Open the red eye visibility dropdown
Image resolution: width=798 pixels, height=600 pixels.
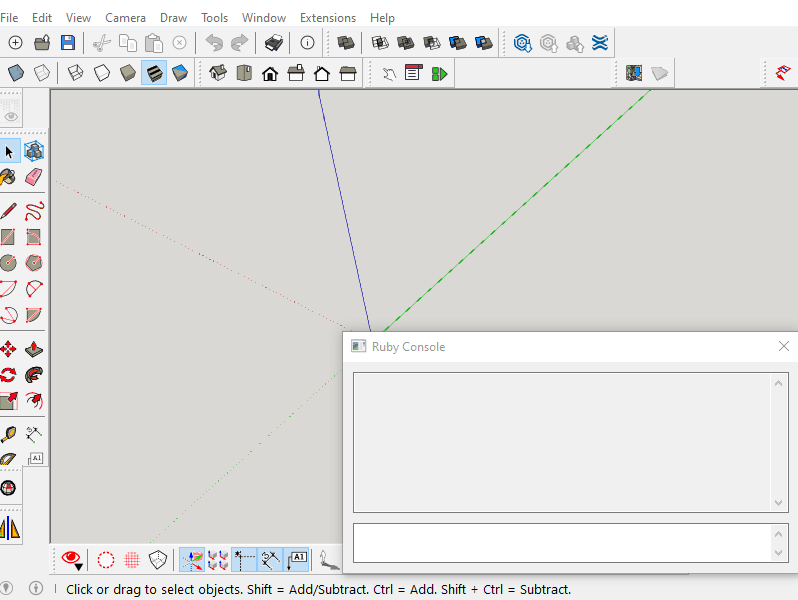point(71,560)
